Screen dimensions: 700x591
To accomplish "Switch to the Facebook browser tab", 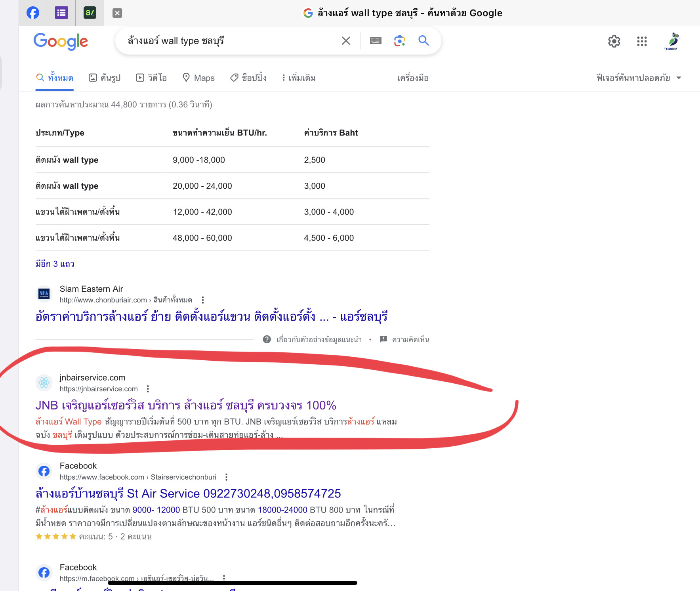I will 33,13.
